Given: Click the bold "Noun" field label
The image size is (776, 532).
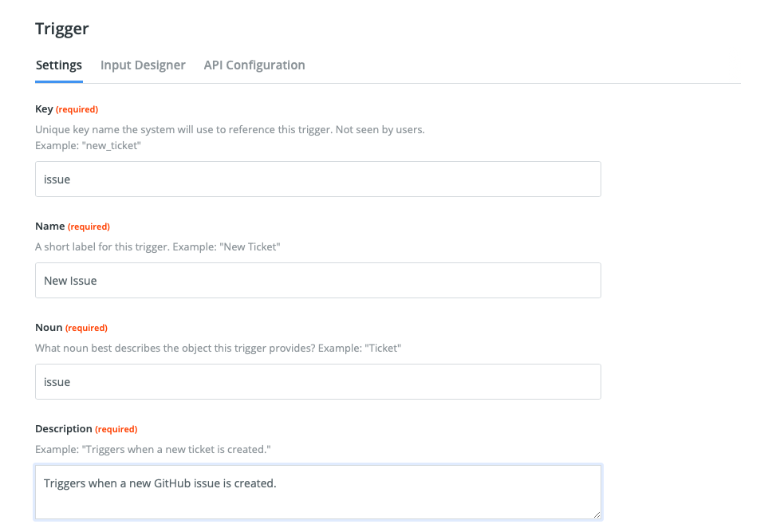Looking at the screenshot, I should tap(49, 328).
